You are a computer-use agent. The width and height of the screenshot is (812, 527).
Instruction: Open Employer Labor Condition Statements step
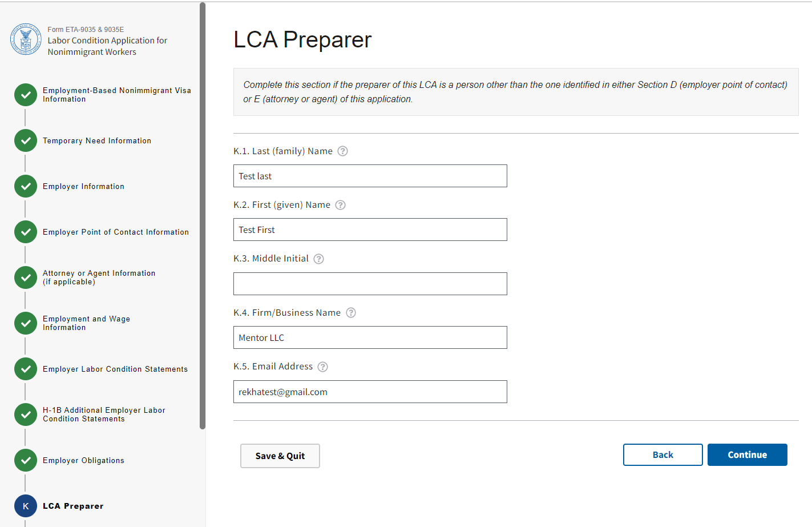point(115,369)
